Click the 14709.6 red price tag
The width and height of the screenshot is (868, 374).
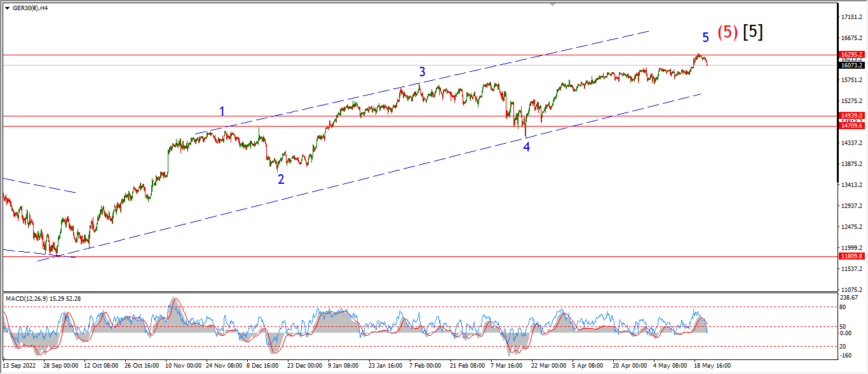851,126
